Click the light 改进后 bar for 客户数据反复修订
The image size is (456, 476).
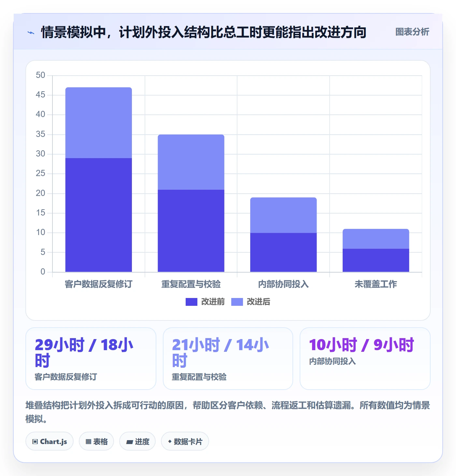[x=99, y=123]
